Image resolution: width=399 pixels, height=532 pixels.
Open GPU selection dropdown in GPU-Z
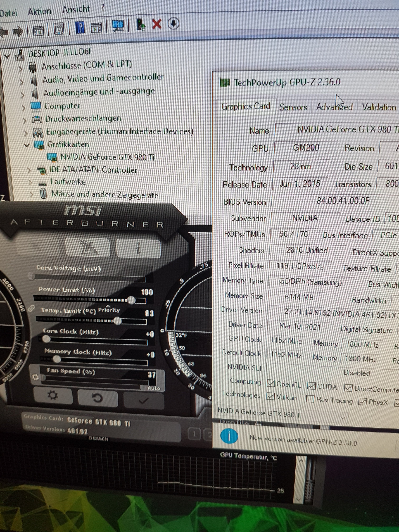tap(343, 417)
